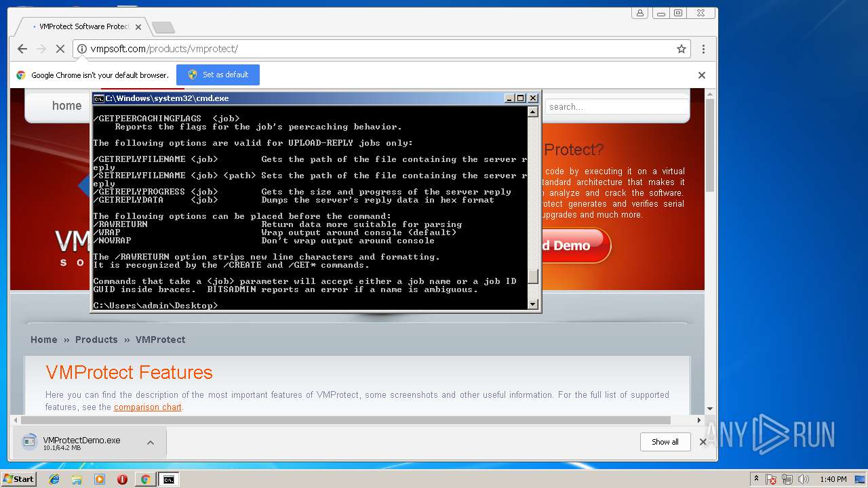Expand the VMProtectDemo.exe download options chevron
The height and width of the screenshot is (488, 868).
[x=151, y=443]
